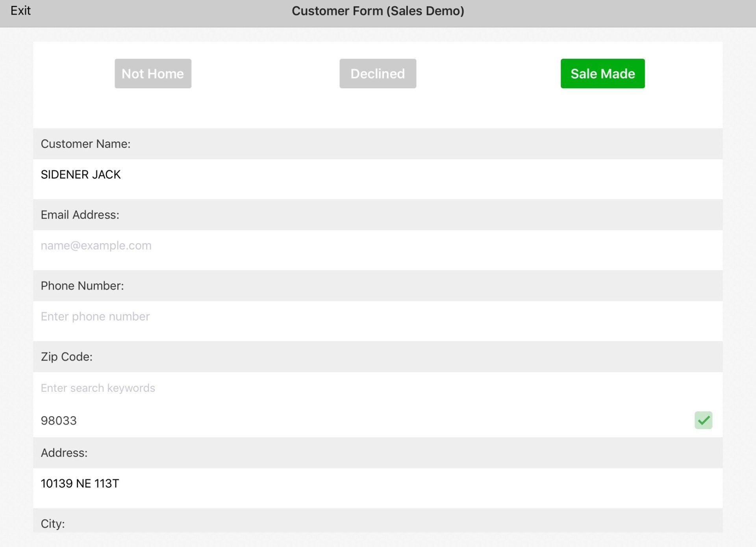Click the City section label
Image resolution: width=756 pixels, height=547 pixels.
(53, 524)
